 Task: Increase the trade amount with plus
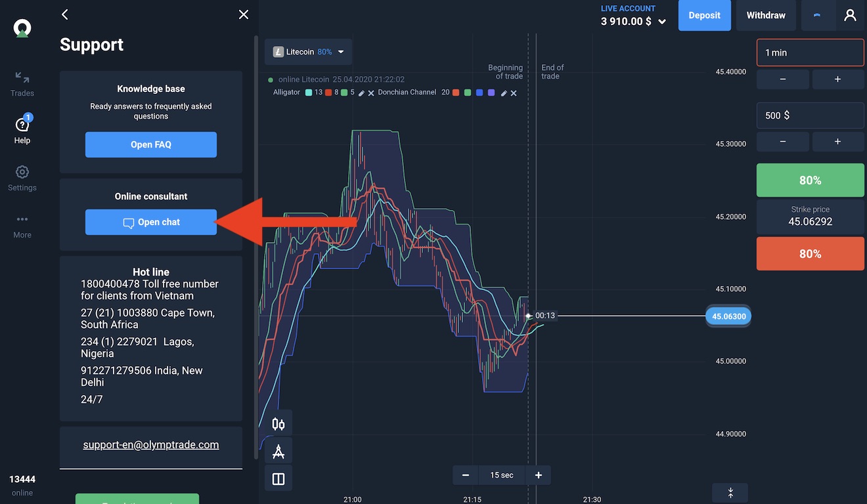pyautogui.click(x=837, y=142)
